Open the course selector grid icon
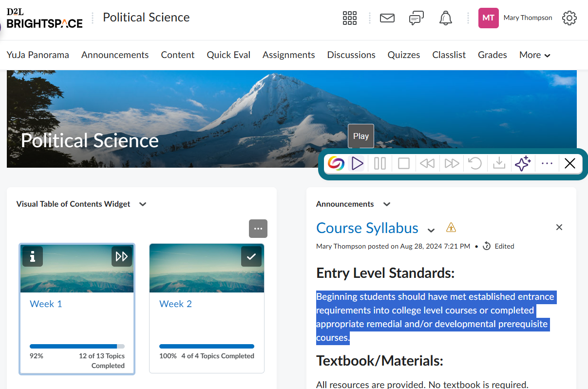The image size is (588, 389). click(350, 18)
